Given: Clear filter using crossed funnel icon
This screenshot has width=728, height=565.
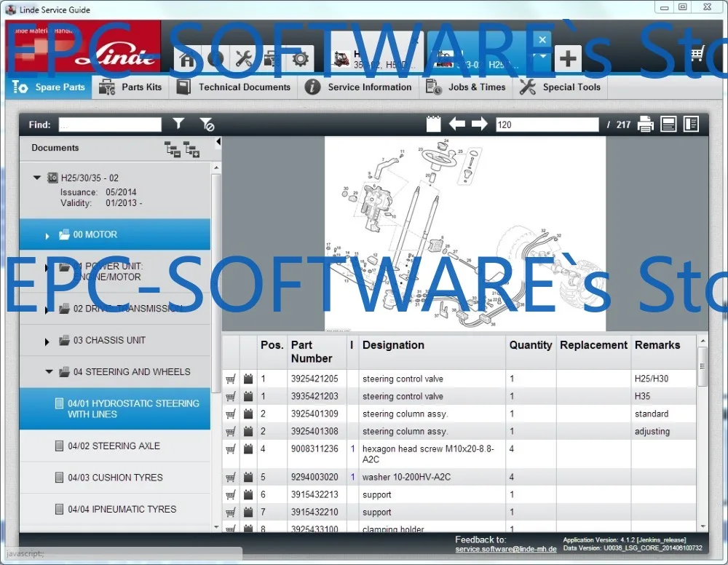Looking at the screenshot, I should [x=207, y=125].
